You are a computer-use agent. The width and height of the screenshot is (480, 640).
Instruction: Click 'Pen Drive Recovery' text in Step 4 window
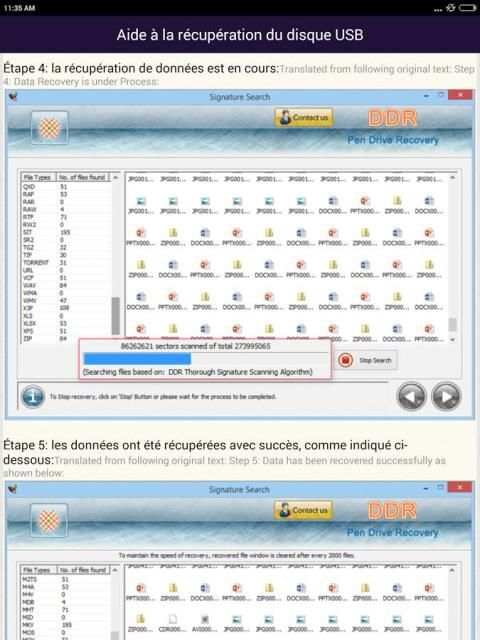click(x=393, y=140)
